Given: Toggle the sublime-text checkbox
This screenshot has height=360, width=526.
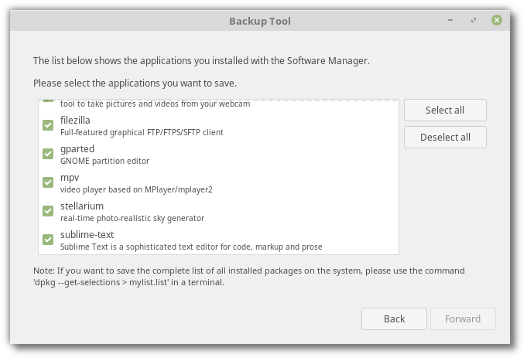Looking at the screenshot, I should pos(48,240).
